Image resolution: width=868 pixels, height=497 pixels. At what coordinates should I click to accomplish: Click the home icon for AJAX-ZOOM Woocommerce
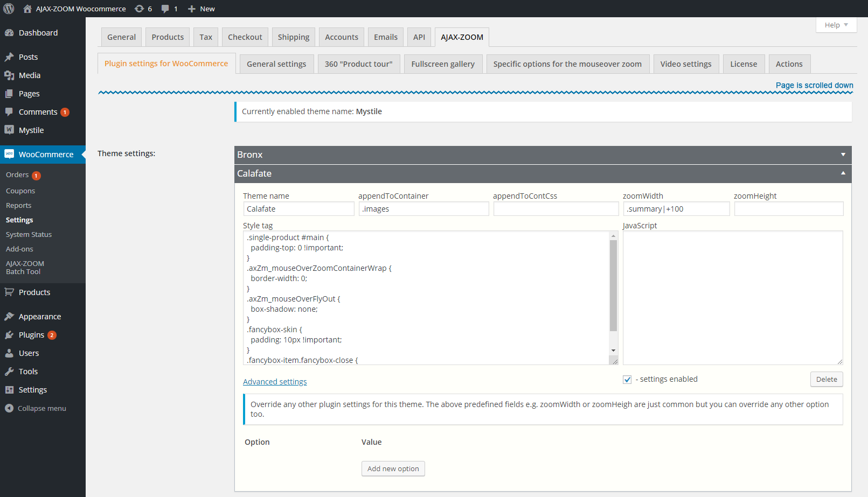pos(27,9)
